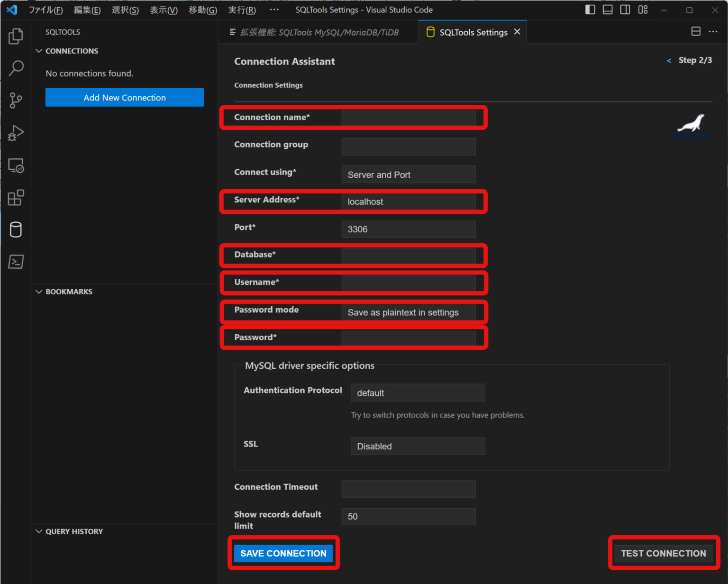The height and width of the screenshot is (584, 728).
Task: Open the Source Control icon
Action: (x=16, y=100)
